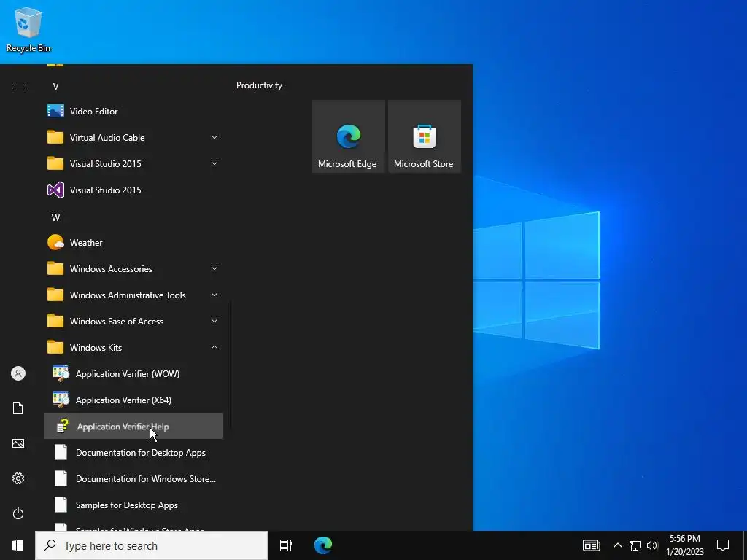
Task: Open the News and interests taskbar icon
Action: tap(591, 545)
